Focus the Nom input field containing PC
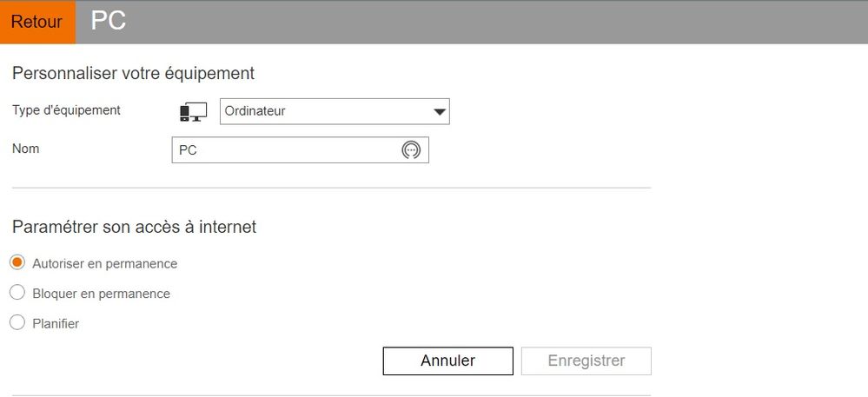Viewport: 868px width, 397px height. click(287, 150)
